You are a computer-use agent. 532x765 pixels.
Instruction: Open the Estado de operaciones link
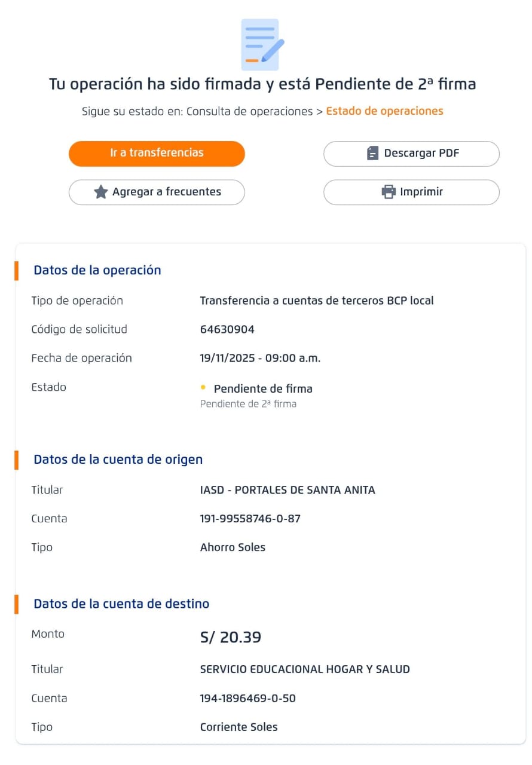(384, 111)
